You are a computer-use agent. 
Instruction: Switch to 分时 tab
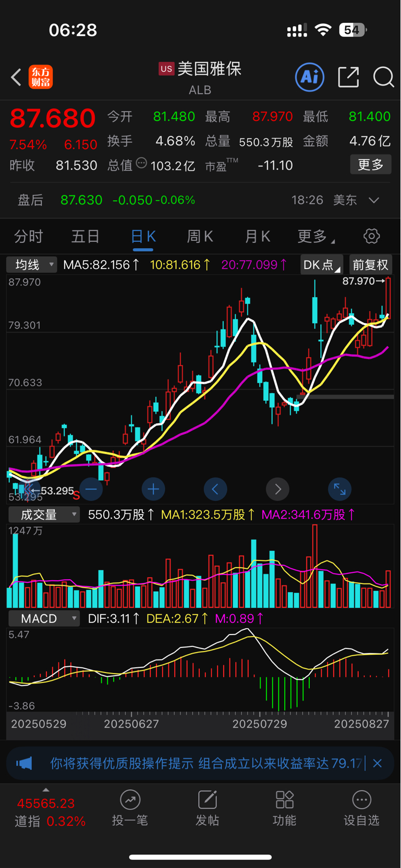tap(28, 237)
